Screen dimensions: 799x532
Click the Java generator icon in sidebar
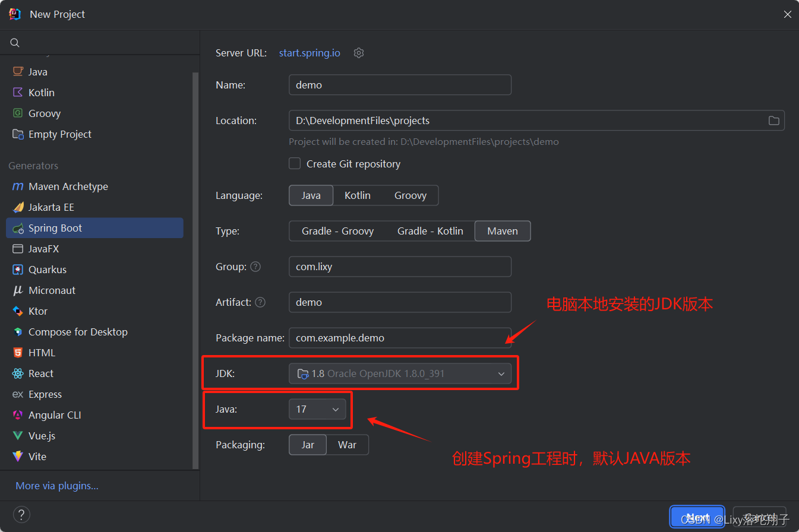18,72
